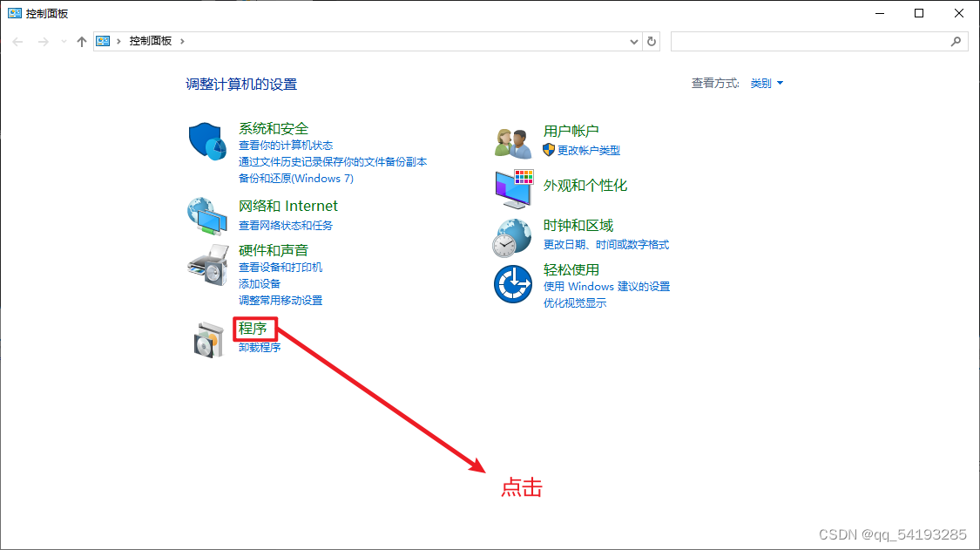Image resolution: width=980 pixels, height=550 pixels.
Task: Click the 硬件和声音 printer icon
Action: tap(207, 264)
